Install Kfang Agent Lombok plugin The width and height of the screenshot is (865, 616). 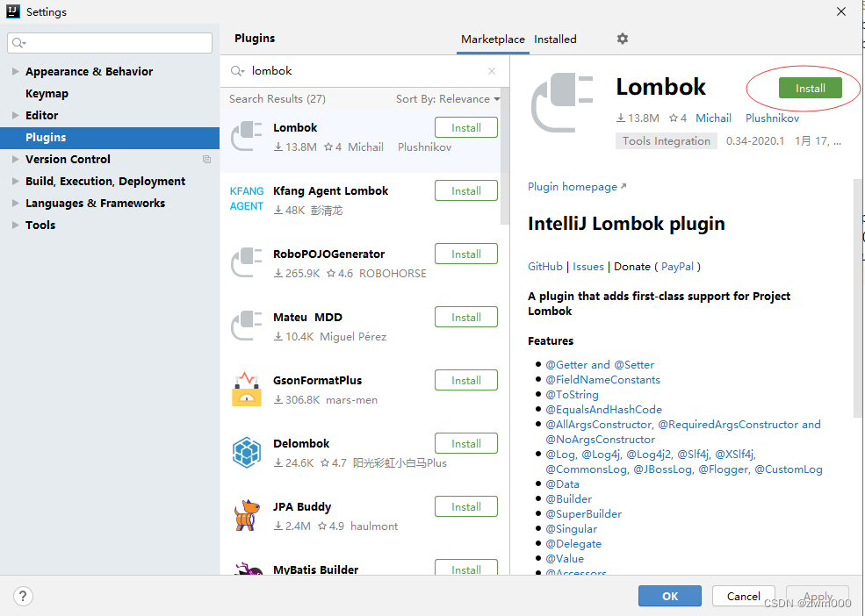tap(466, 190)
